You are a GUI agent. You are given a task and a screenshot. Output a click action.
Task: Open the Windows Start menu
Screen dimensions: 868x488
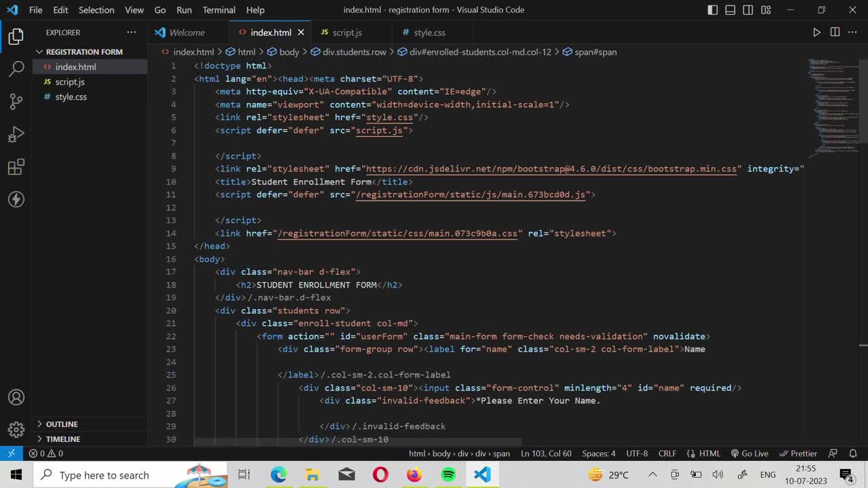[16, 474]
